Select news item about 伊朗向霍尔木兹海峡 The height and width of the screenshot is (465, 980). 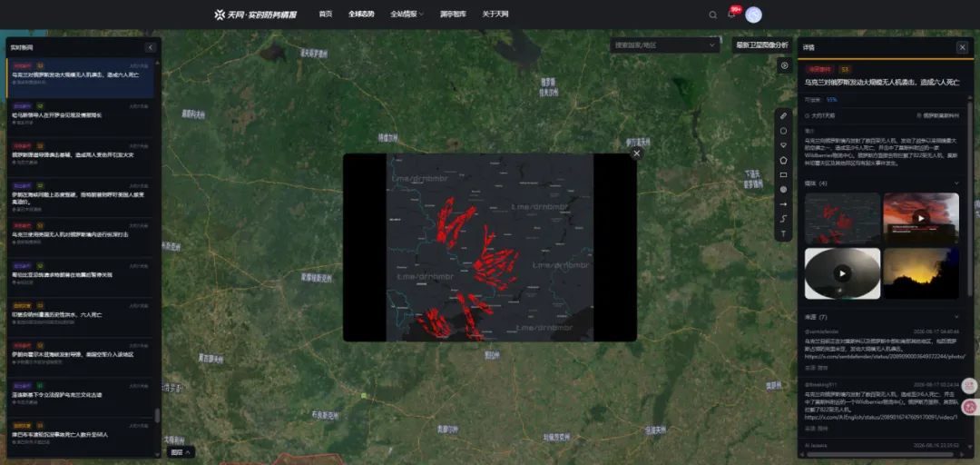80,358
